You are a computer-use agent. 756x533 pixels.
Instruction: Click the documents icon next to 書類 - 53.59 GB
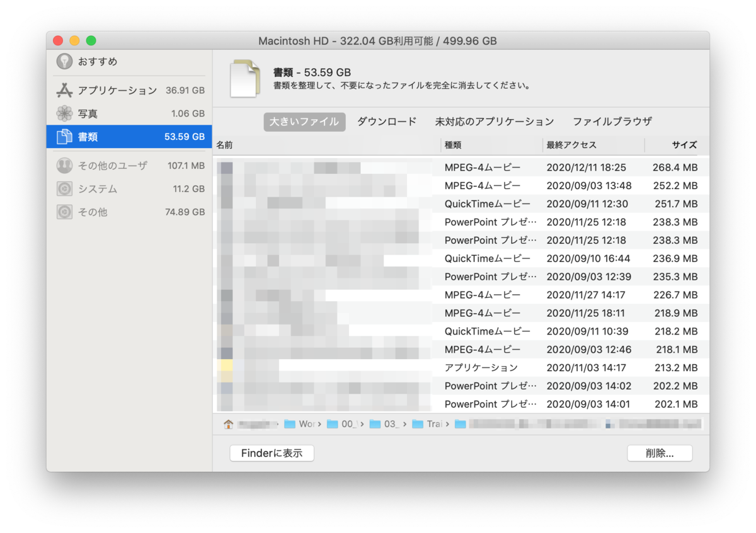[245, 77]
